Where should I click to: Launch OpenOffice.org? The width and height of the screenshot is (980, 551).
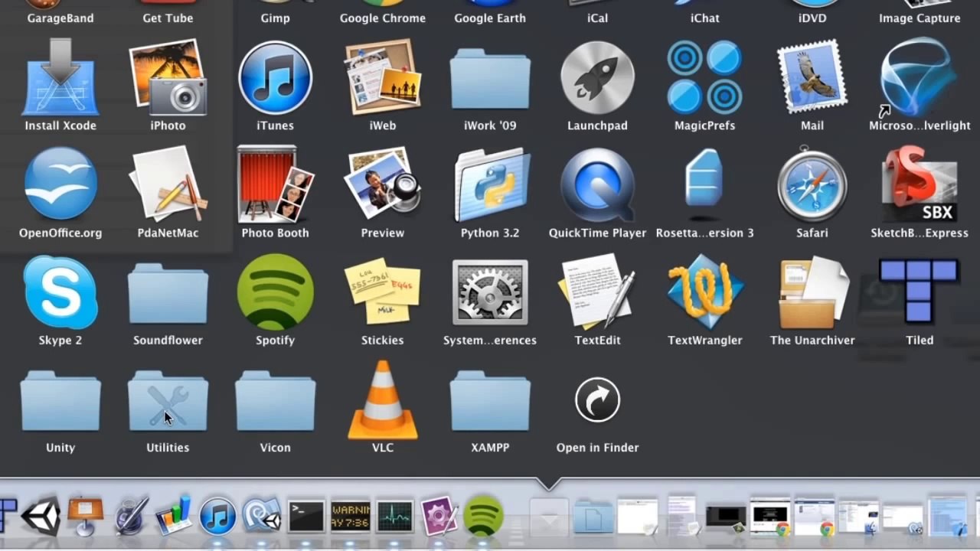(60, 185)
